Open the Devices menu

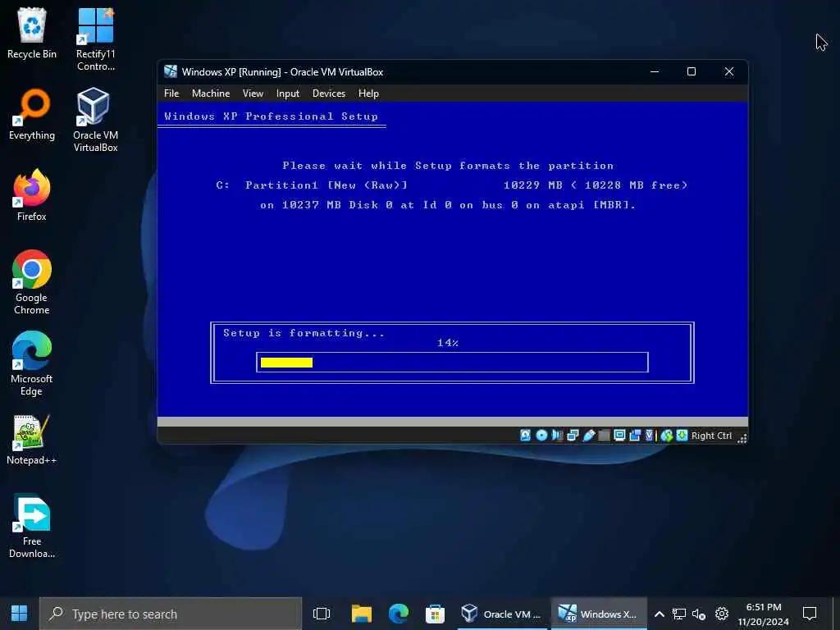pos(329,94)
